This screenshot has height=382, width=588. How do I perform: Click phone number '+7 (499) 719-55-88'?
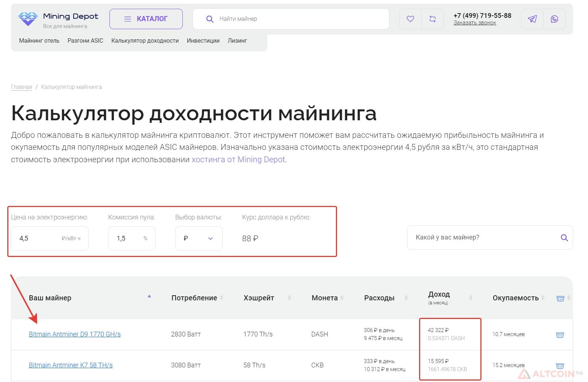(482, 16)
